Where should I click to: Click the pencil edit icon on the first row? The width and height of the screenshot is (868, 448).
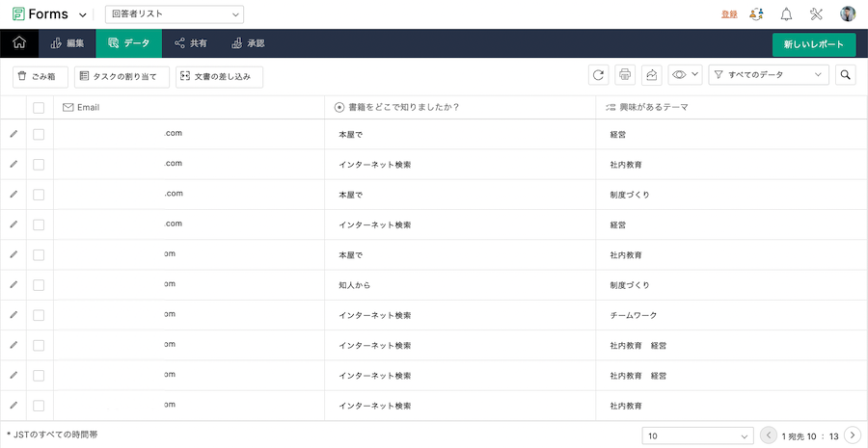tap(14, 134)
